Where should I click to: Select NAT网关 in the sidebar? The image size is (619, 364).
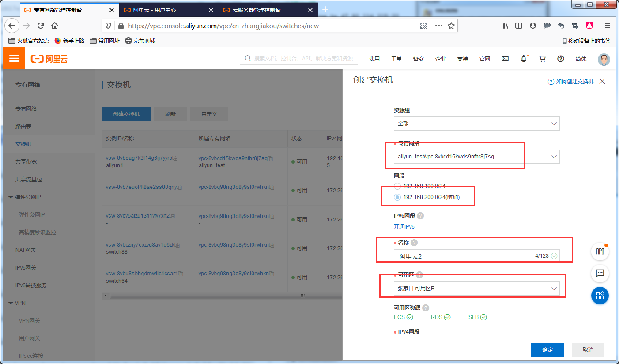[26, 250]
